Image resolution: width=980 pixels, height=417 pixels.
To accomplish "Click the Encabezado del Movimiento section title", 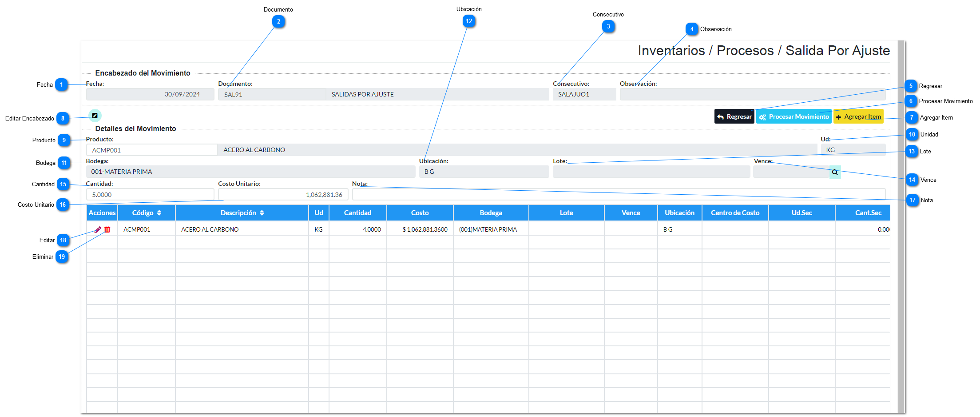I will click(143, 73).
